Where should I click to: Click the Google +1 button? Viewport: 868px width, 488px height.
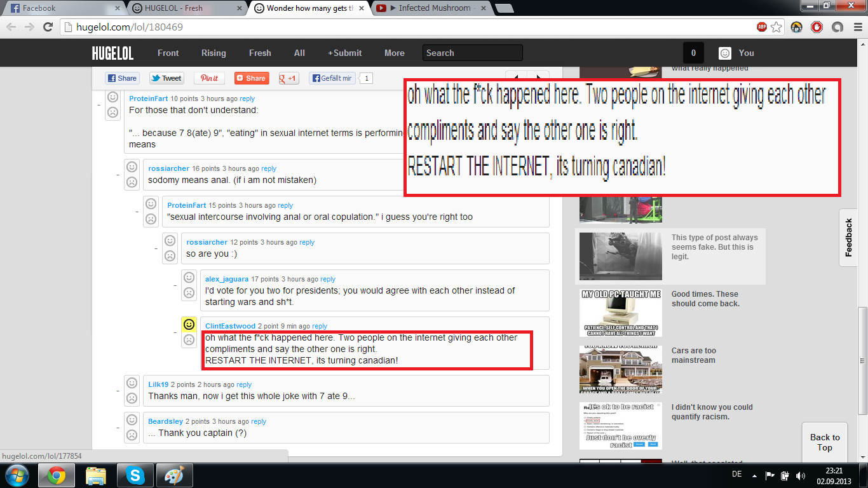[288, 78]
